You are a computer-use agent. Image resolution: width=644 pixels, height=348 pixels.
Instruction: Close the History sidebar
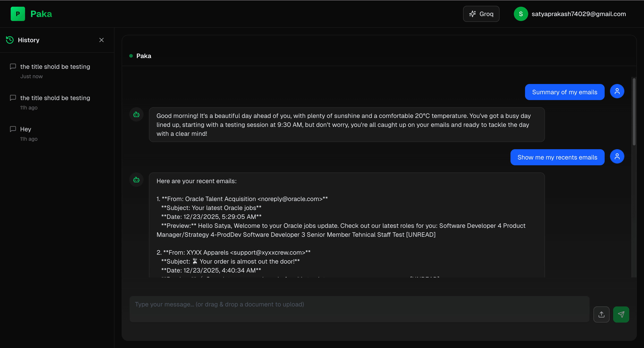pos(101,40)
